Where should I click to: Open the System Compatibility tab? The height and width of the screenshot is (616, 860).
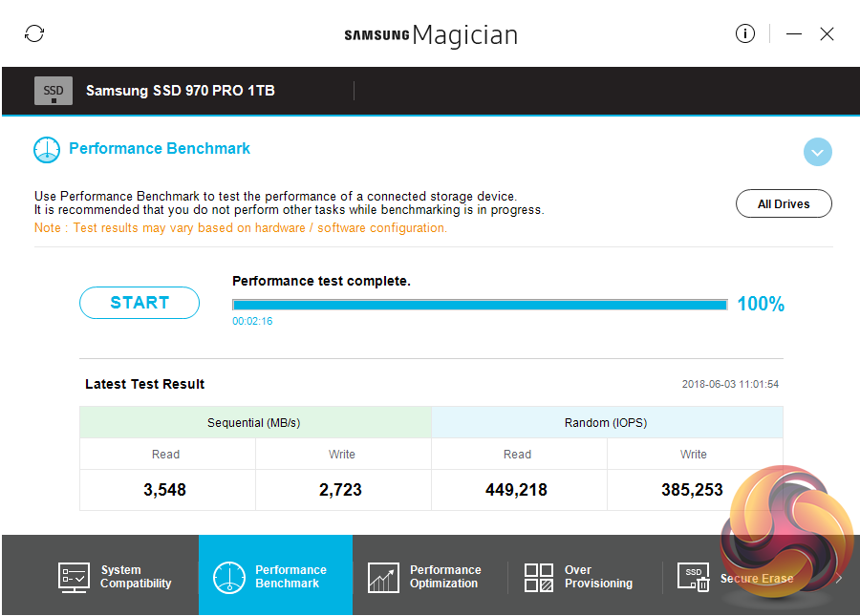[x=136, y=577]
